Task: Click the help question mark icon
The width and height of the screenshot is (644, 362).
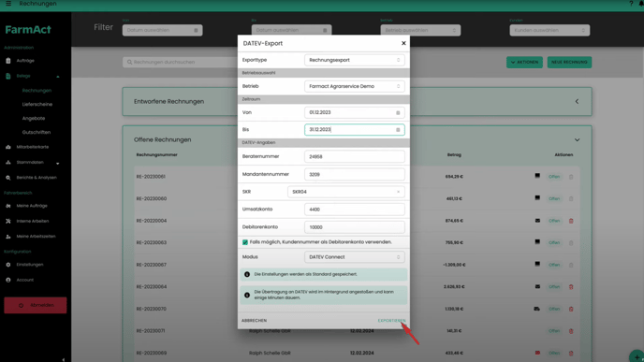Action: click(x=631, y=4)
